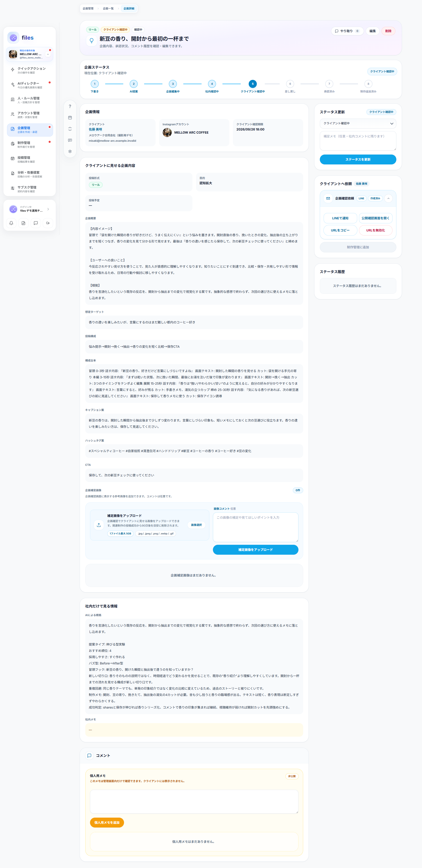Open the やり取り comments button
The height and width of the screenshot is (868, 422).
click(347, 31)
